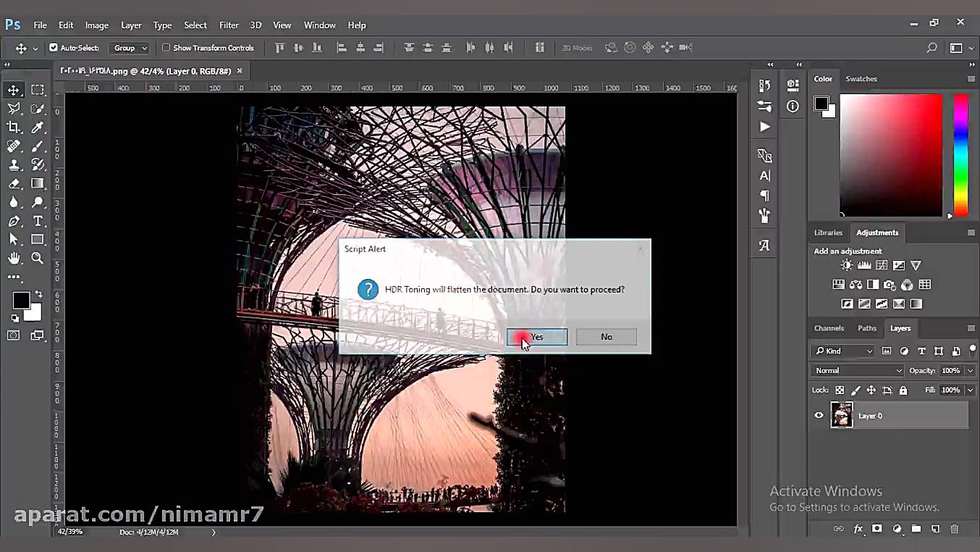980x552 pixels.
Task: Toggle Layer 0 visibility
Action: click(x=819, y=415)
